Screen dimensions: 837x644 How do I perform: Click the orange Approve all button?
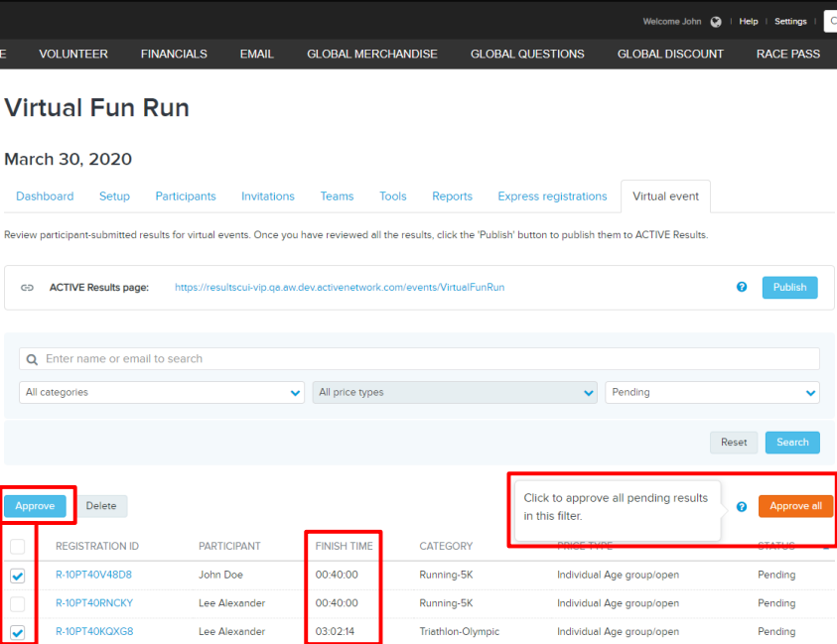click(x=795, y=506)
